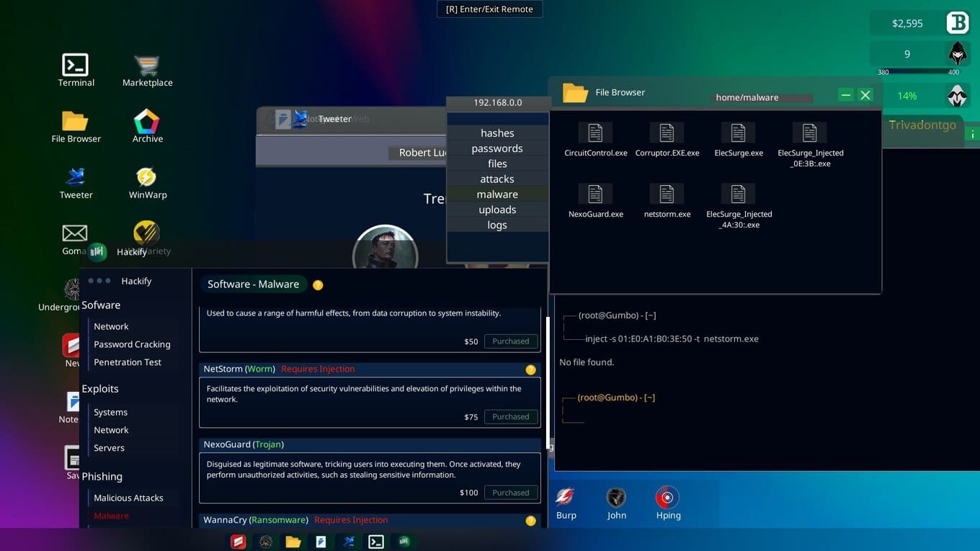Viewport: 980px width, 551px height.
Task: Click the green info icon near Trivadontgo
Action: [x=973, y=135]
